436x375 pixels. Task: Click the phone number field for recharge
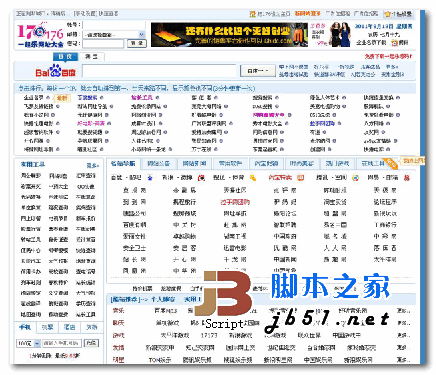coord(61,343)
